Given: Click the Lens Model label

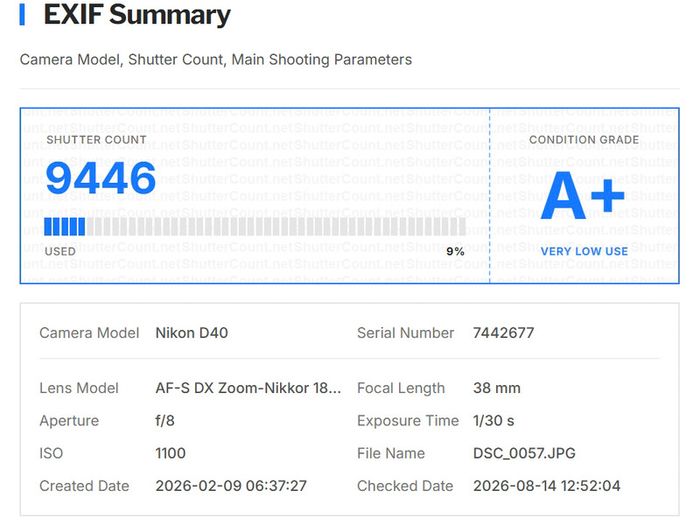Looking at the screenshot, I should pyautogui.click(x=79, y=388).
